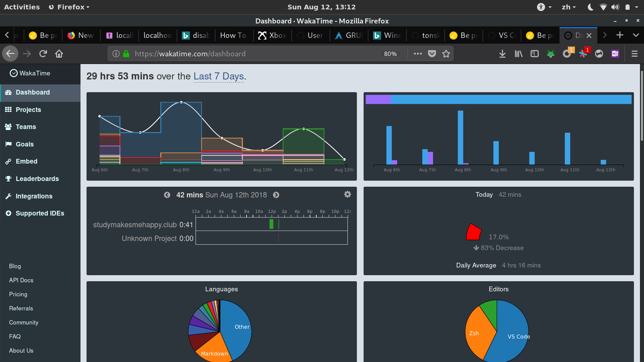This screenshot has width=644, height=362.
Task: Open the Last 7 Days range picker
Action: point(219,76)
